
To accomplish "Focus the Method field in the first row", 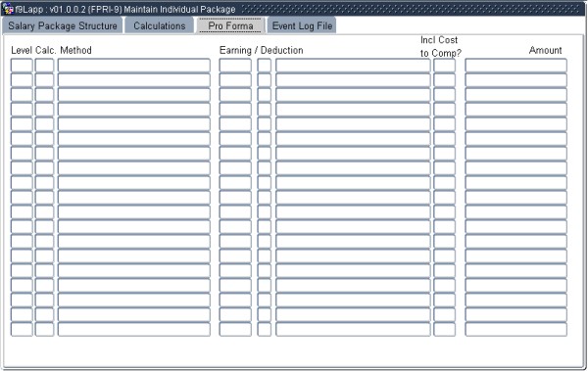I will coord(134,66).
